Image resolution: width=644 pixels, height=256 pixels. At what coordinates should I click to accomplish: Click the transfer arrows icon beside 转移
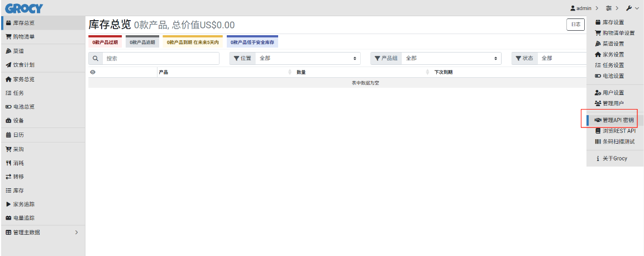[x=8, y=177]
